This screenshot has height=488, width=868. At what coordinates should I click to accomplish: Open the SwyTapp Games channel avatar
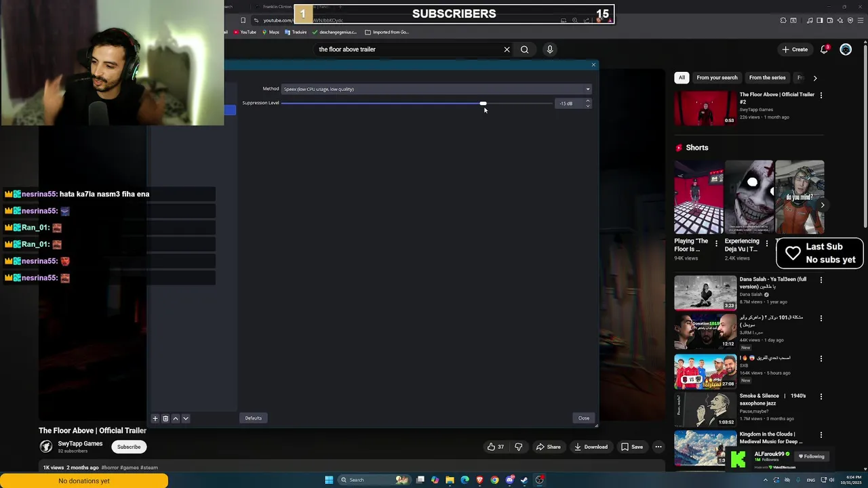pyautogui.click(x=45, y=446)
